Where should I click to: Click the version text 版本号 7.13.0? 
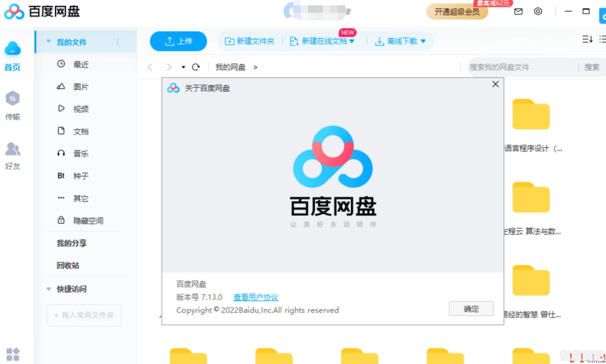pos(199,297)
